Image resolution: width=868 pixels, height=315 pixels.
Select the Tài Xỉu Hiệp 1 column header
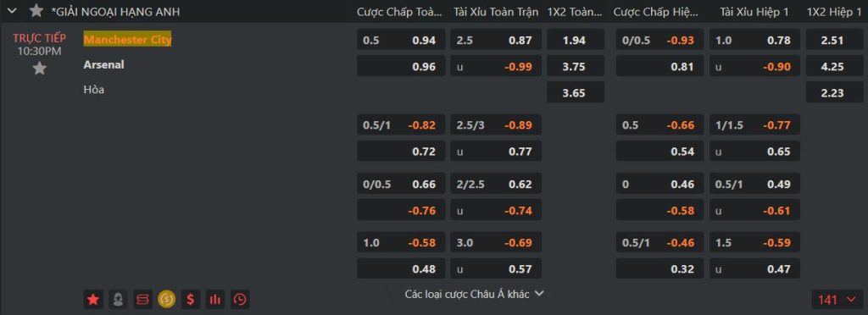click(754, 12)
